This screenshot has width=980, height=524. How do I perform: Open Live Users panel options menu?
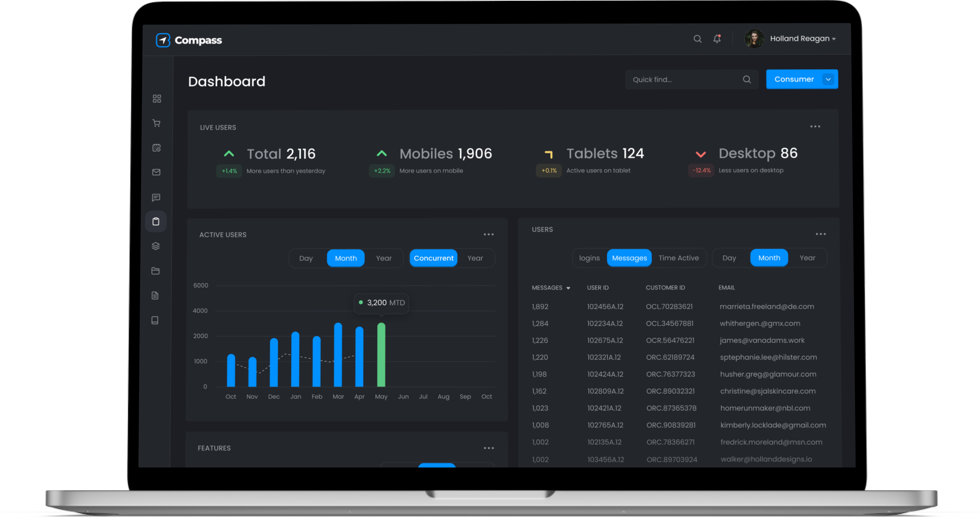(x=815, y=126)
